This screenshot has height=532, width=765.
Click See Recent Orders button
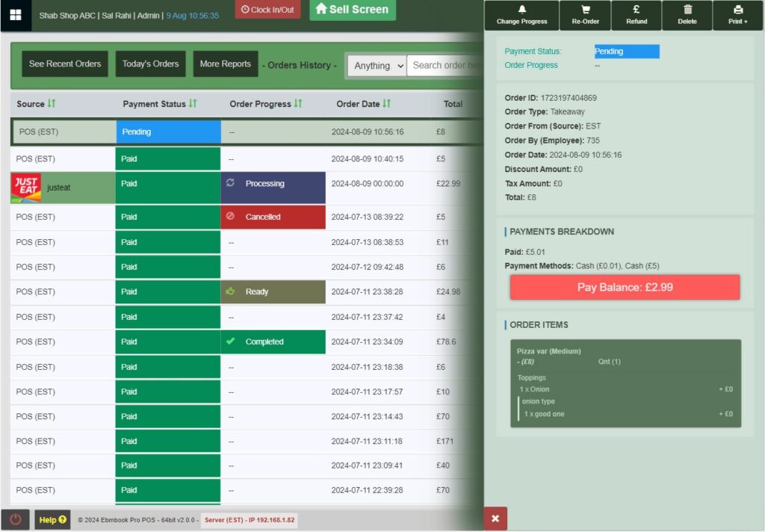tap(65, 64)
